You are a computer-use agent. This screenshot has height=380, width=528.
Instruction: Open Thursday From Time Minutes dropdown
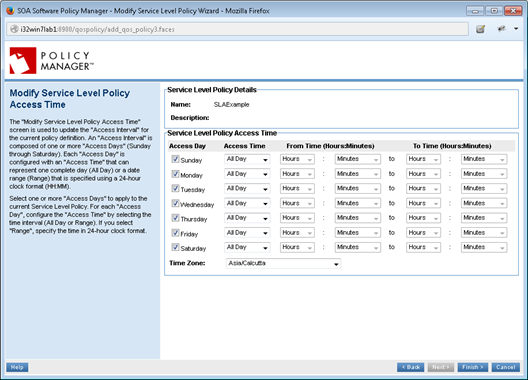point(358,218)
